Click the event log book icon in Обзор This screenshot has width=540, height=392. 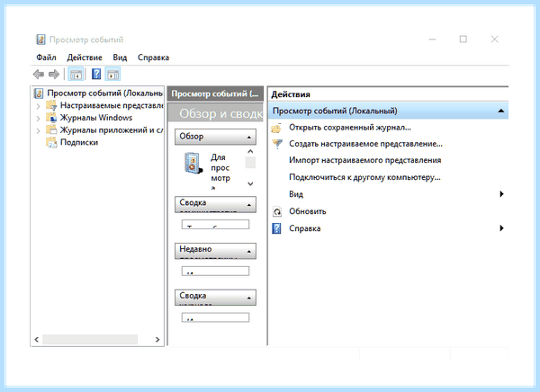[x=193, y=163]
